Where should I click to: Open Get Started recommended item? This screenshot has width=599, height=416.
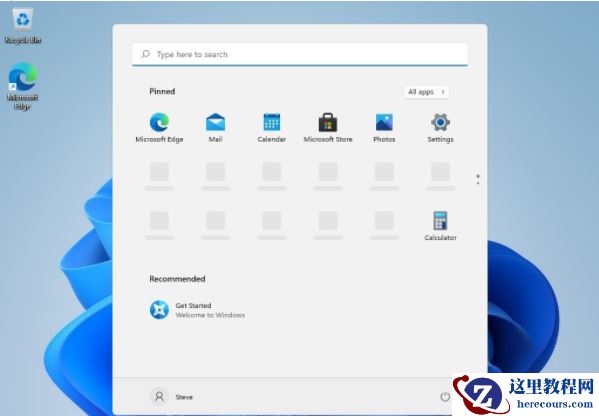[x=197, y=310]
